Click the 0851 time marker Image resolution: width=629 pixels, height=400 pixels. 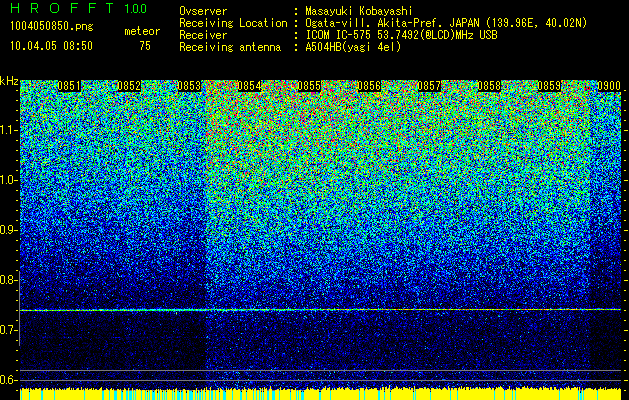tap(69, 86)
